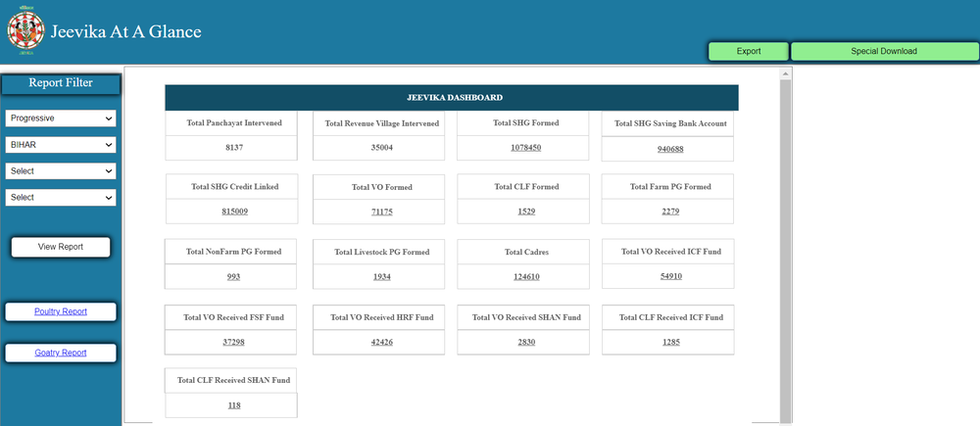
Task: Click the View Report button
Action: (61, 247)
